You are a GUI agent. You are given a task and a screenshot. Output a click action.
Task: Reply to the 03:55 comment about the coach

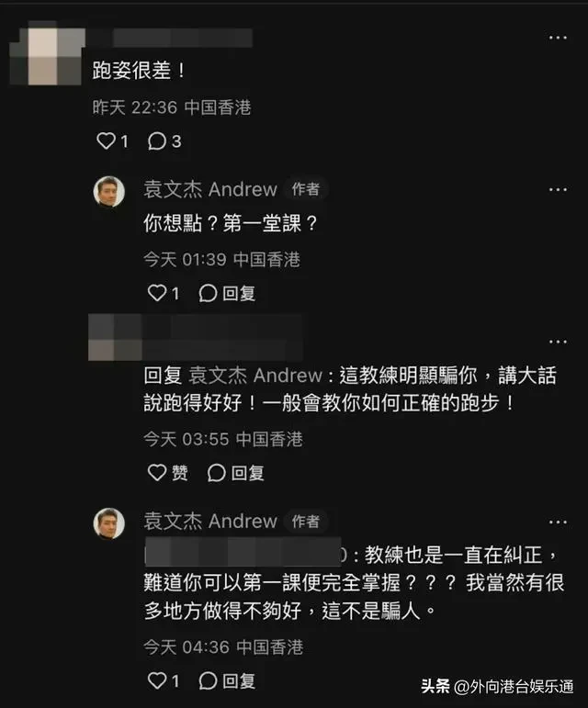(235, 473)
